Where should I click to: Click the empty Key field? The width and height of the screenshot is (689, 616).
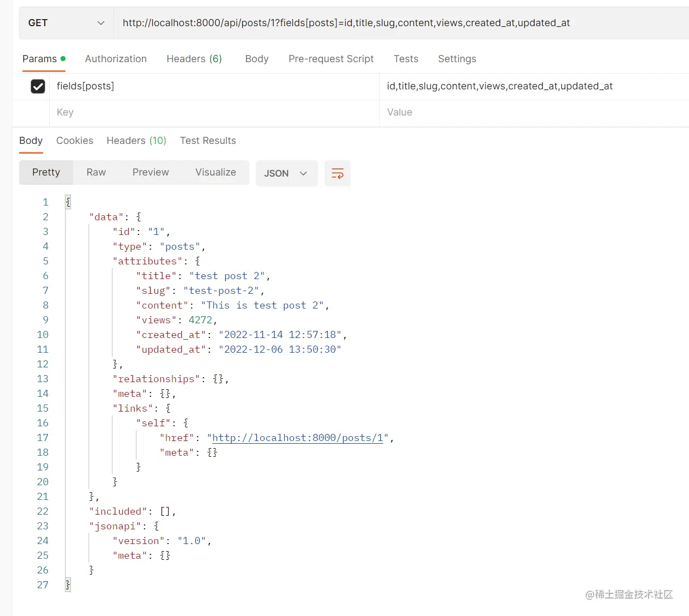[x=214, y=112]
